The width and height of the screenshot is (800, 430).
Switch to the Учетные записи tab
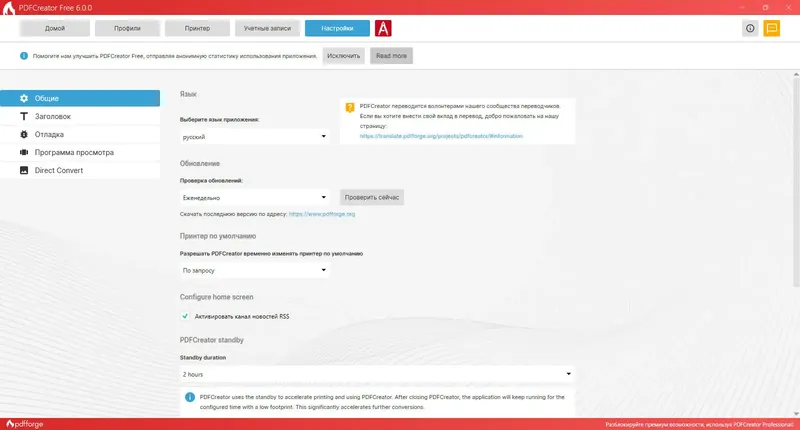267,29
